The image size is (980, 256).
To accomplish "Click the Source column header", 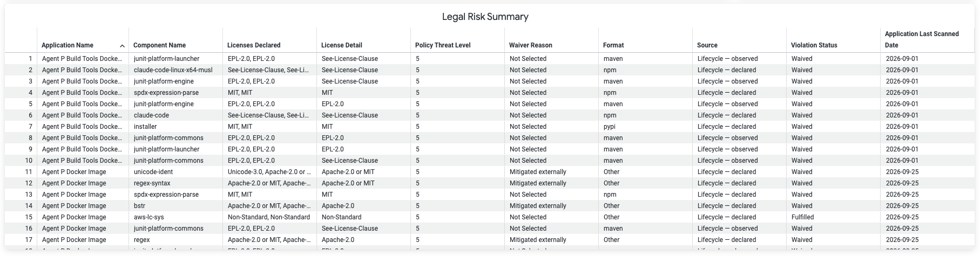I will 707,45.
